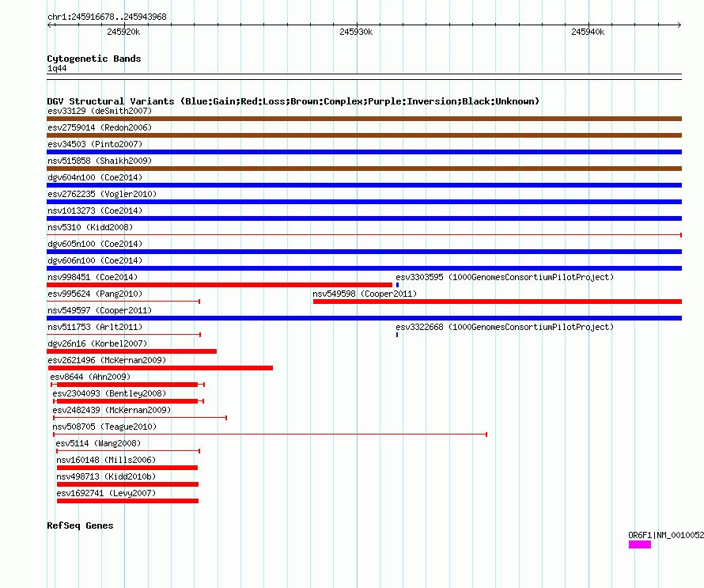Click the blue esv34503 gain bar
704x588 pixels.
364,152
